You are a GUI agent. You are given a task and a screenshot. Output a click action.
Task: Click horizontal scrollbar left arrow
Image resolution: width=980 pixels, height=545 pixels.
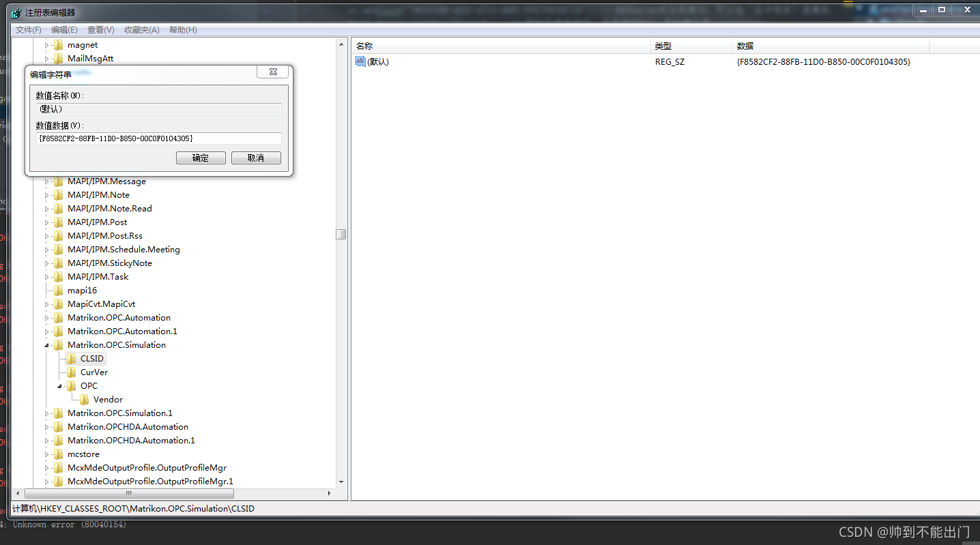(18, 492)
